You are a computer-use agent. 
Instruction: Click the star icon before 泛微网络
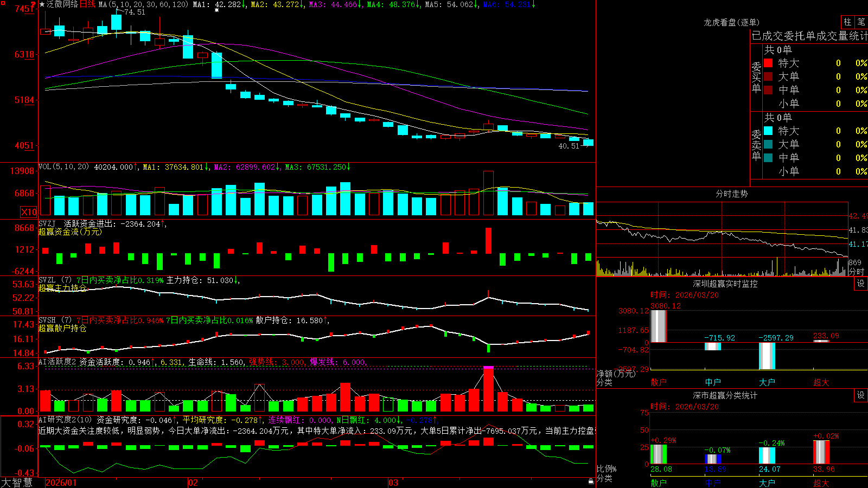pyautogui.click(x=42, y=4)
